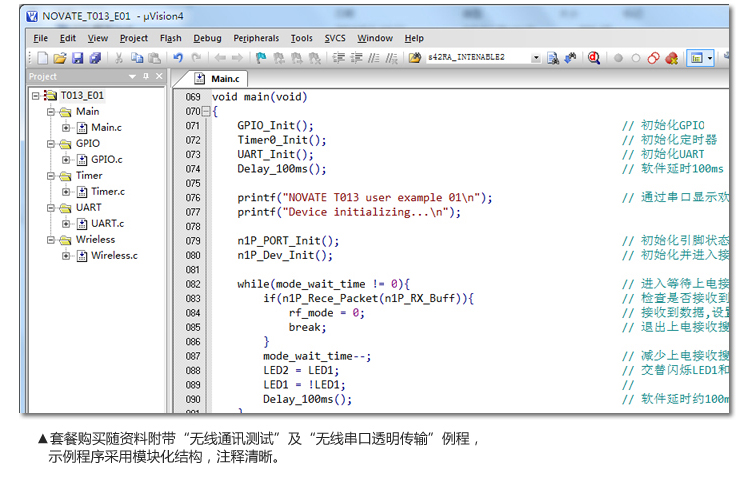750x478 pixels.
Task: Open the Debug menu
Action: pos(207,38)
